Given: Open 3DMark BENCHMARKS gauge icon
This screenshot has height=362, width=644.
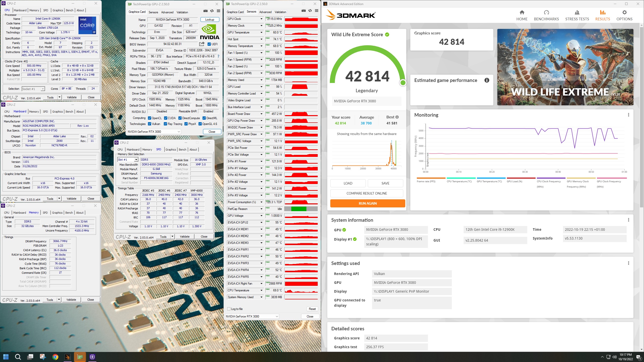Looking at the screenshot, I should tap(546, 12).
